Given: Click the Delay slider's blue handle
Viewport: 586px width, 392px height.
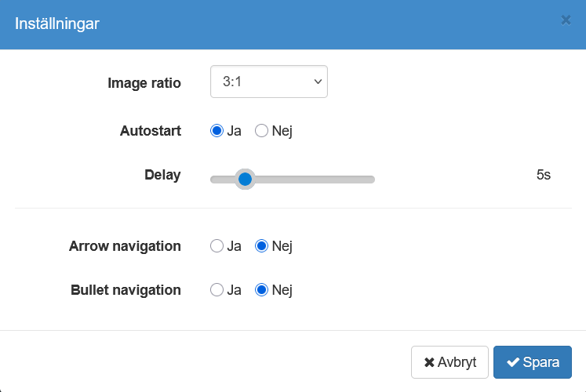Looking at the screenshot, I should 245,180.
